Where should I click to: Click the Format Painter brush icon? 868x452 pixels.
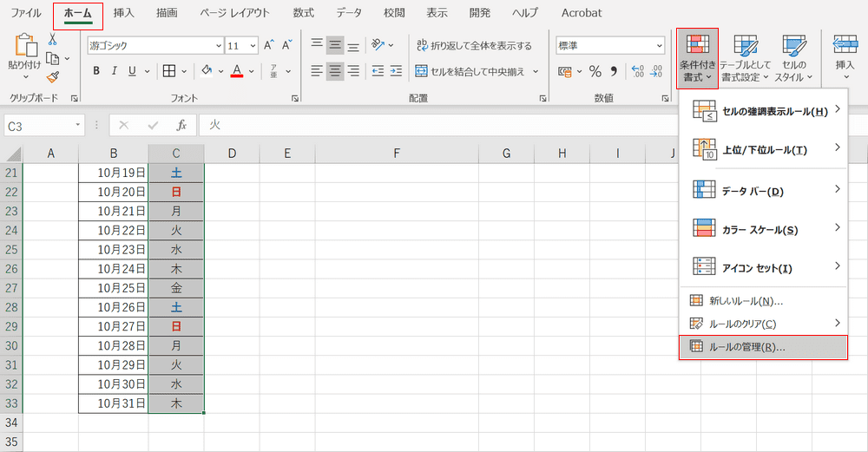tap(53, 77)
